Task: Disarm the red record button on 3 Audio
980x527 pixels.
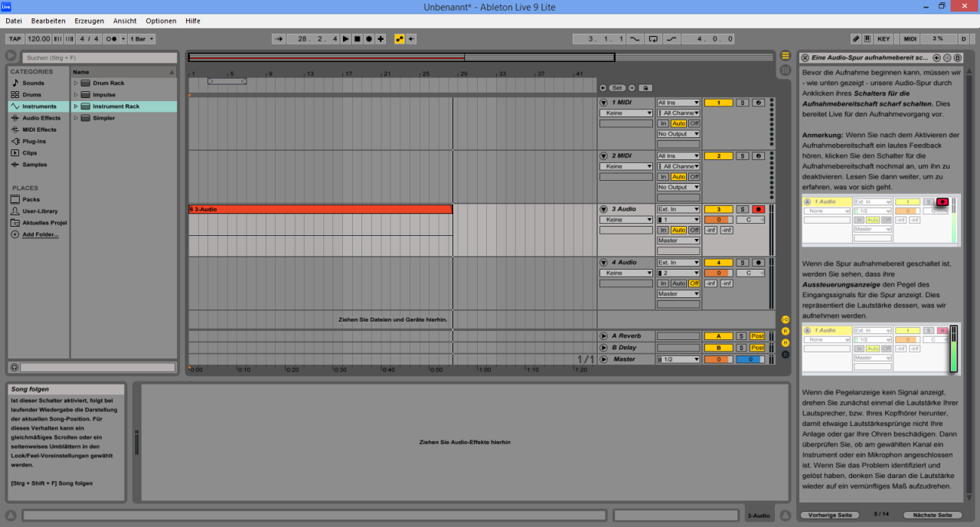Action: pos(758,209)
